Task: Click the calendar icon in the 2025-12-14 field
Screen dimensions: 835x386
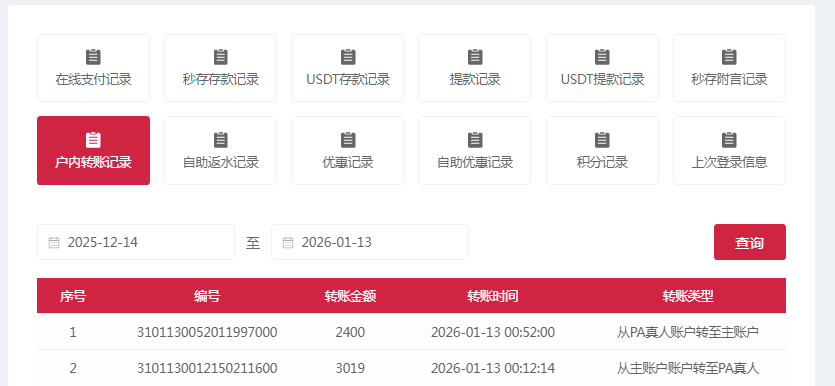Action: [x=54, y=243]
